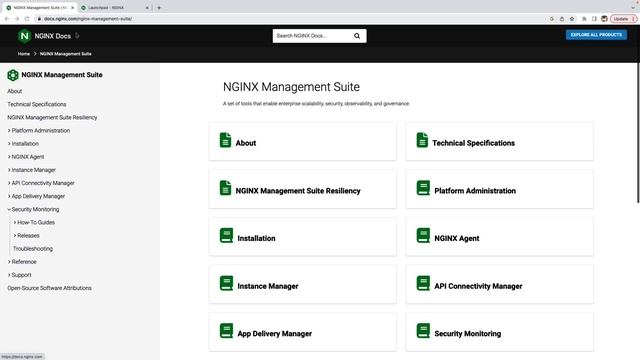Reload the page with the refresh icon
This screenshot has width=640, height=360.
click(x=27, y=19)
